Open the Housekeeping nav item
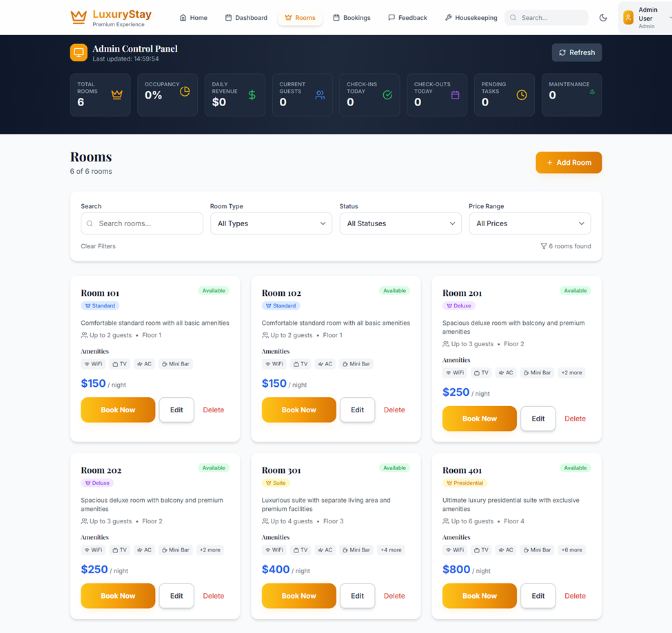This screenshot has height=633, width=672. click(x=471, y=18)
